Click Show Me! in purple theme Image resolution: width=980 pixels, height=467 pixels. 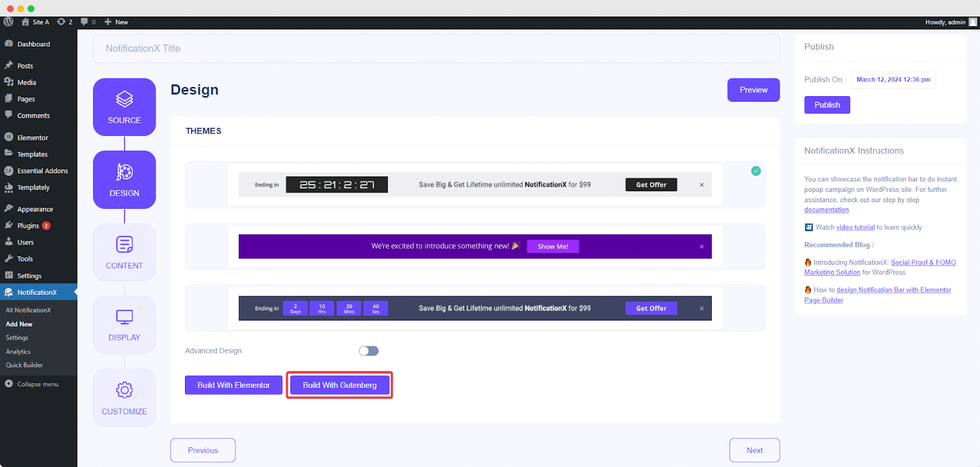[x=553, y=246]
